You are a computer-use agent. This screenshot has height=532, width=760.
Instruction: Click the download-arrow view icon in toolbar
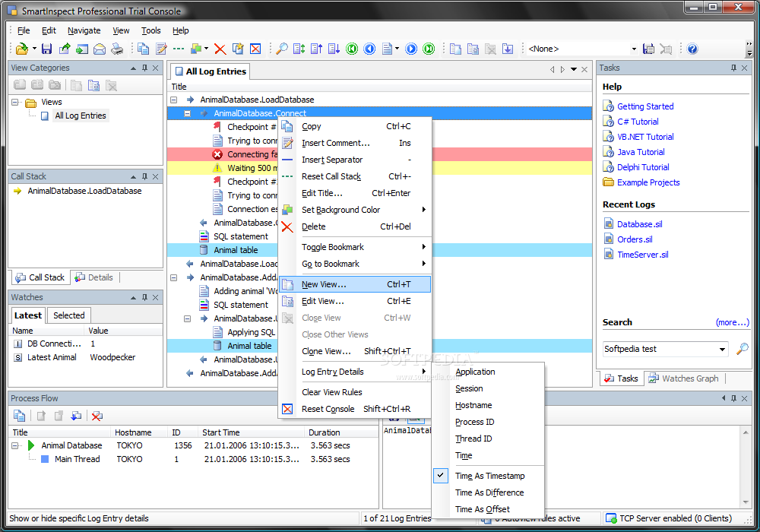(x=508, y=49)
